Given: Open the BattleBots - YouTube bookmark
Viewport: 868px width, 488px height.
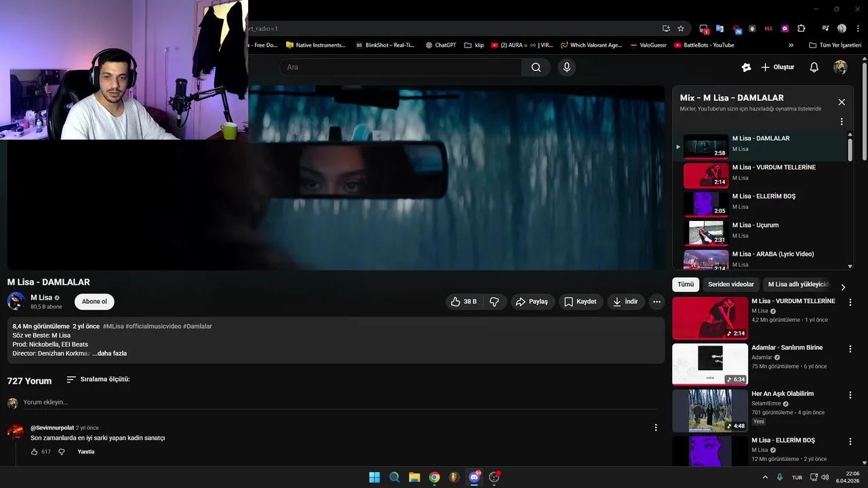Looking at the screenshot, I should point(704,45).
